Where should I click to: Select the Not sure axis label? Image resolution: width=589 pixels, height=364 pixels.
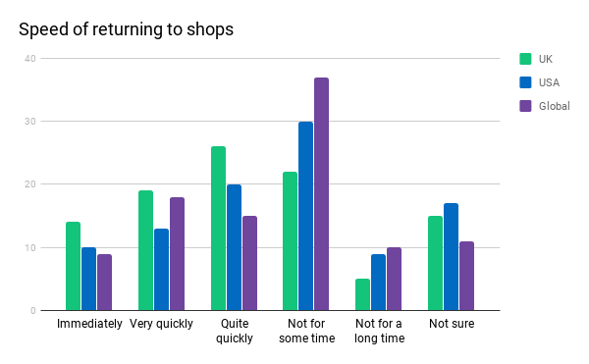click(x=452, y=324)
